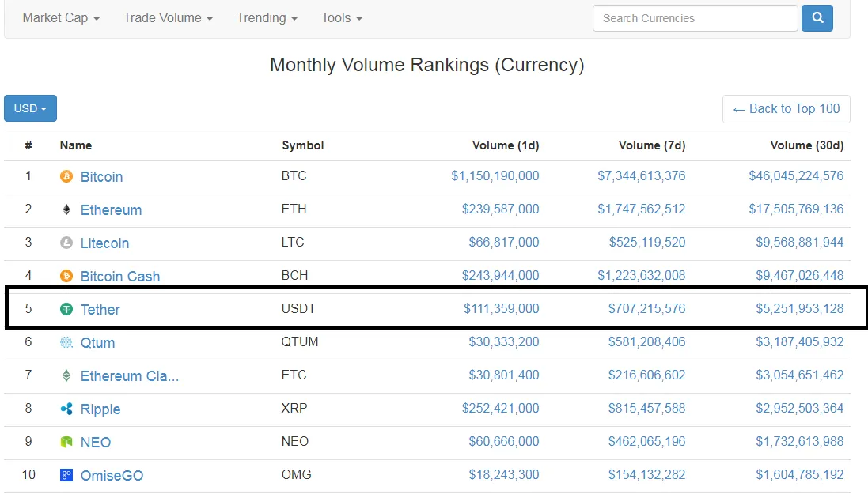Image resolution: width=868 pixels, height=498 pixels.
Task: Click Qtum 7d volume $581,208,406
Action: (x=646, y=342)
